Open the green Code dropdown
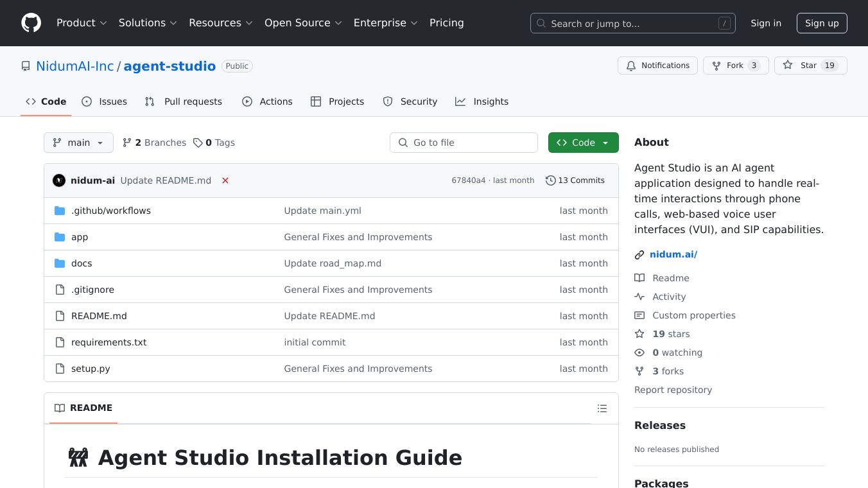 pyautogui.click(x=583, y=143)
